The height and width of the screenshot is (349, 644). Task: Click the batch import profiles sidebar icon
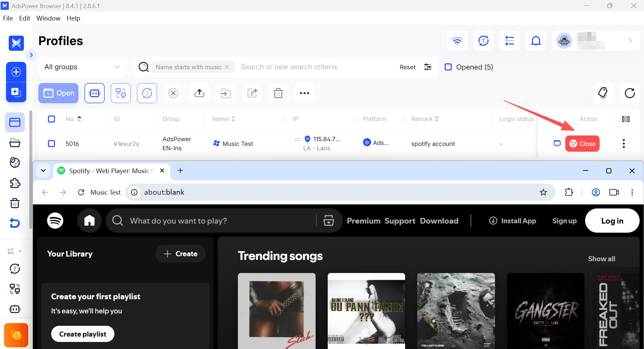pos(16,92)
